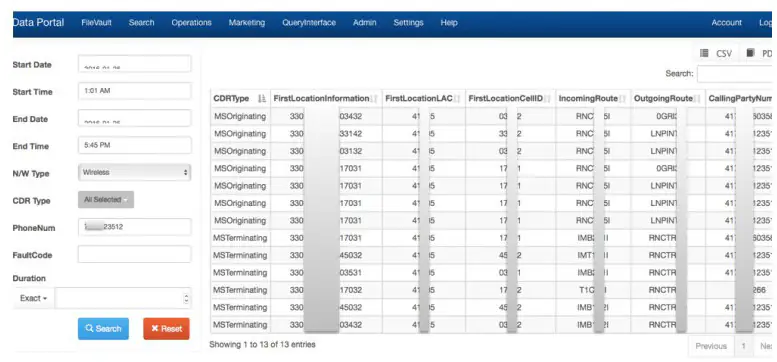Open the Admin menu
777x362 pixels.
tap(365, 23)
